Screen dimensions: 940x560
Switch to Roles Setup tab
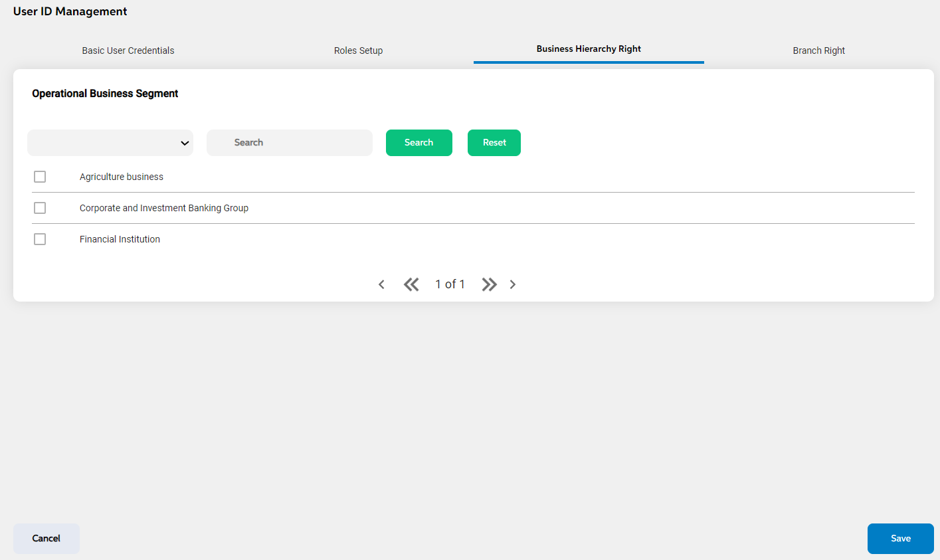[x=358, y=50]
